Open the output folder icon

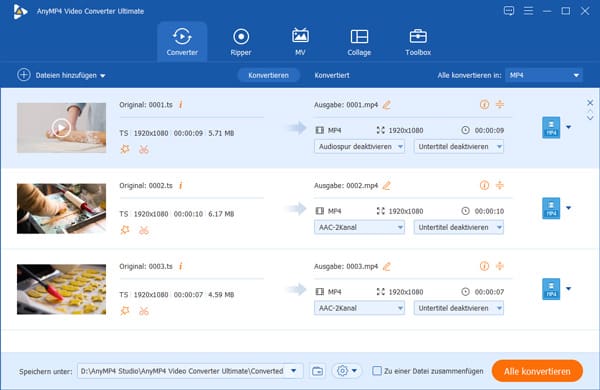(317, 371)
